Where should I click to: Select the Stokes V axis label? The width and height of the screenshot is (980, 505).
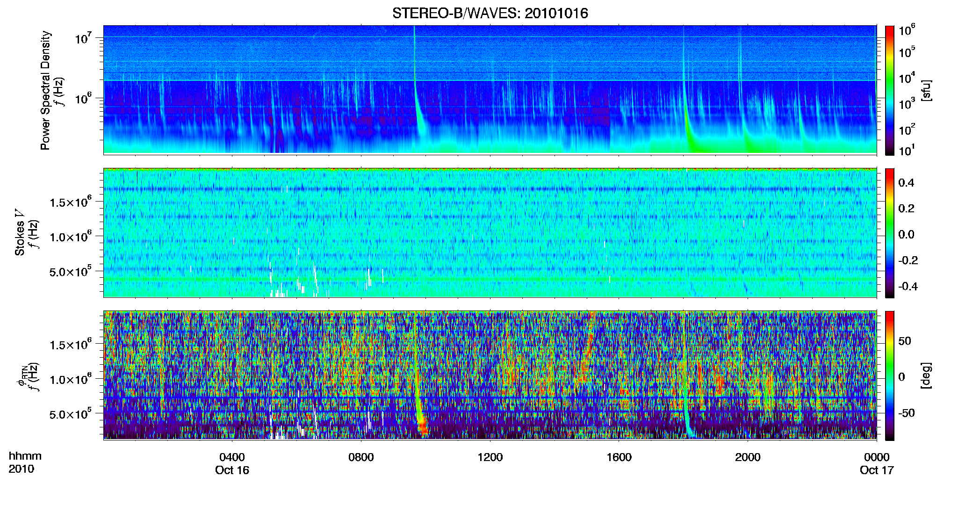pos(20,232)
